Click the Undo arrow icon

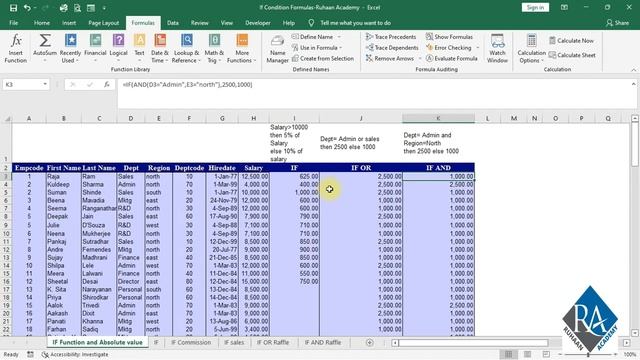point(27,8)
